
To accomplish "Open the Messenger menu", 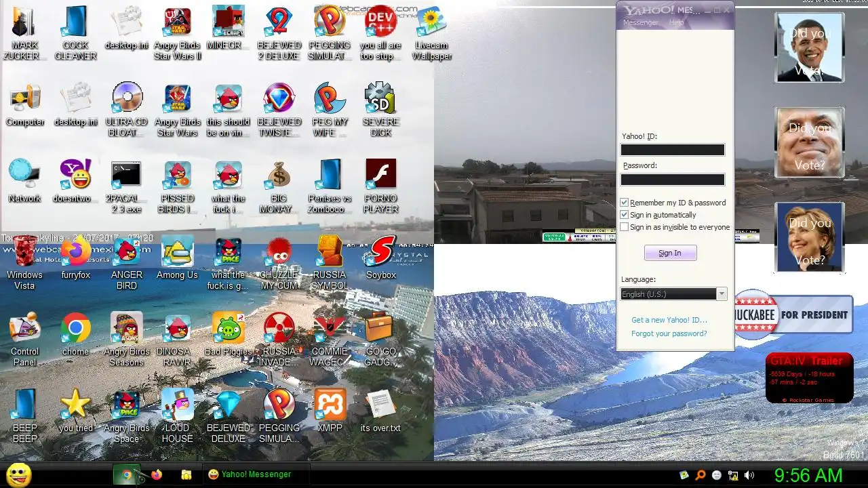I will coord(641,22).
